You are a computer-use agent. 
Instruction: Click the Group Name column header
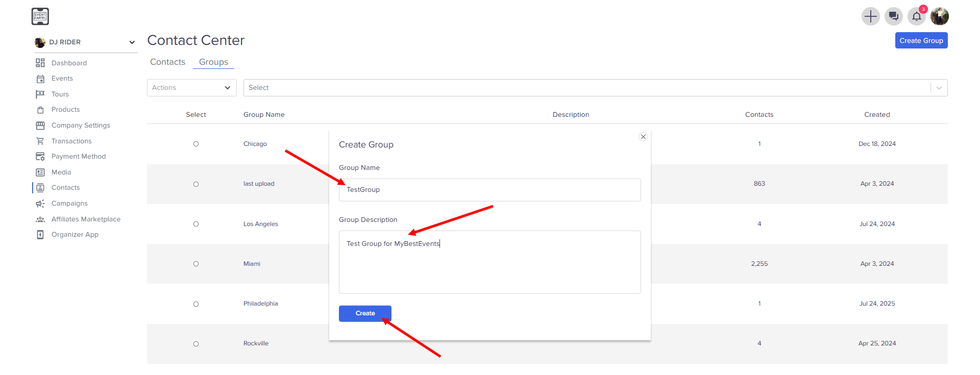264,115
